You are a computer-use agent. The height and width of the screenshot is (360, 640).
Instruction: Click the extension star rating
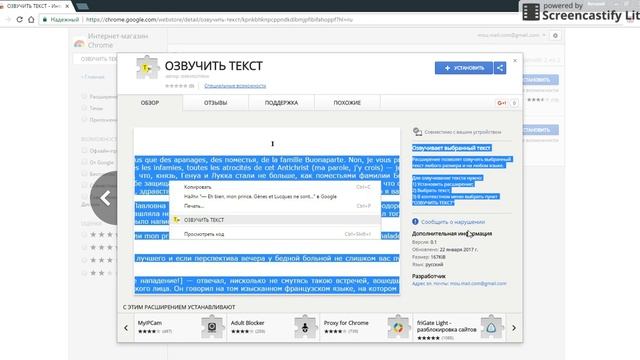tap(176, 86)
